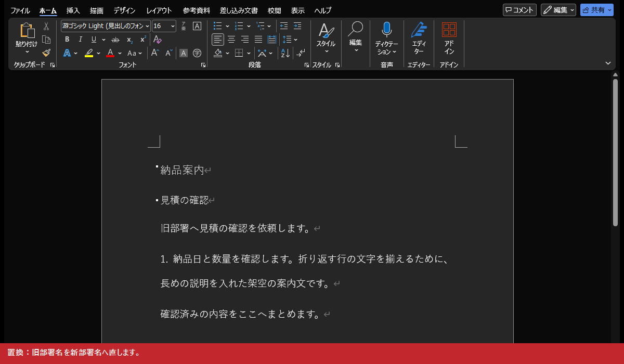Open the Paste options dropdown arrow
This screenshot has height=364, width=624.
[x=27, y=52]
